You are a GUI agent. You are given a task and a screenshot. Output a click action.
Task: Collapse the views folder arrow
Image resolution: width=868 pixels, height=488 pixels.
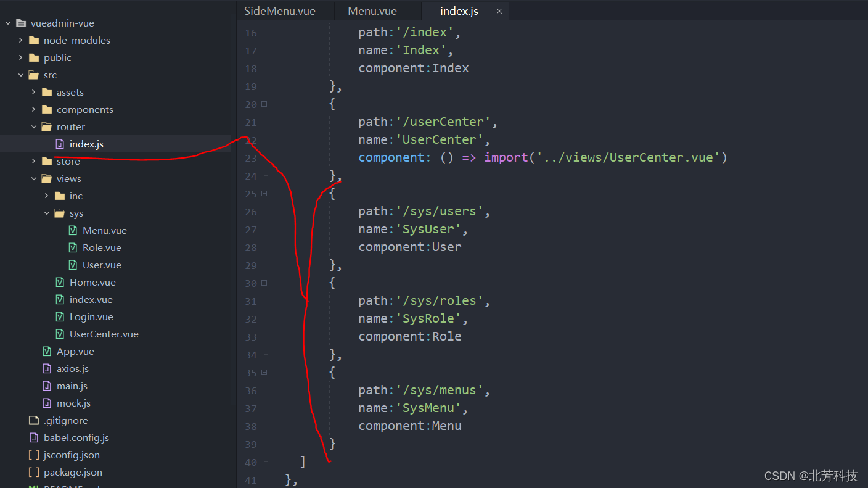(x=33, y=179)
